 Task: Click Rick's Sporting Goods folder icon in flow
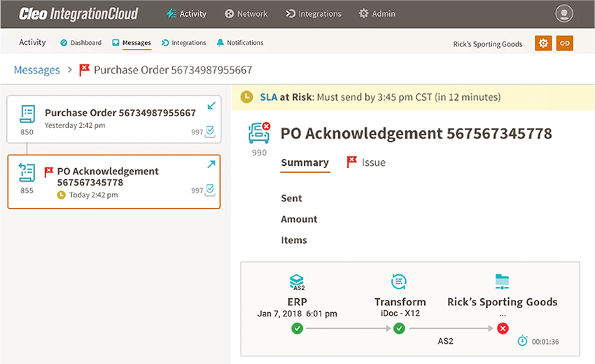click(x=502, y=282)
